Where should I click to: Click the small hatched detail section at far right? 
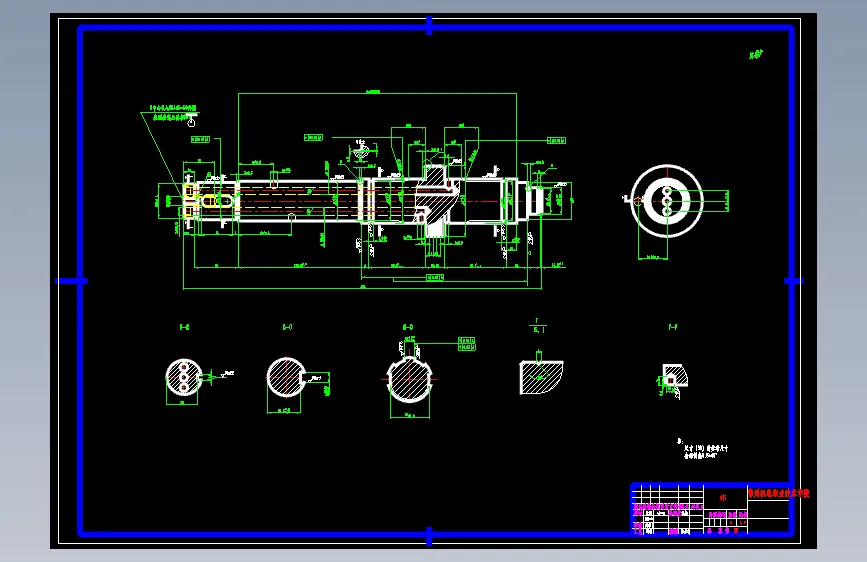(x=675, y=377)
